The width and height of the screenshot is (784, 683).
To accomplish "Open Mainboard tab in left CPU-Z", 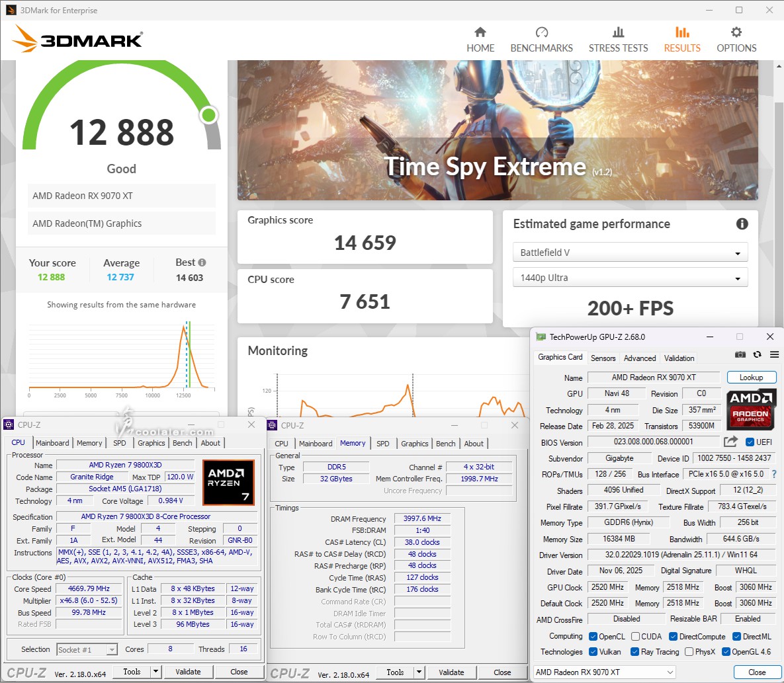I will tap(52, 443).
